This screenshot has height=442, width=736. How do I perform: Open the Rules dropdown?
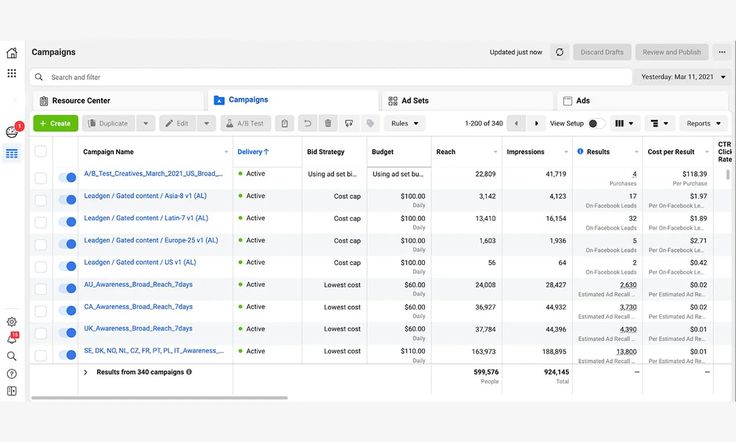click(x=404, y=123)
